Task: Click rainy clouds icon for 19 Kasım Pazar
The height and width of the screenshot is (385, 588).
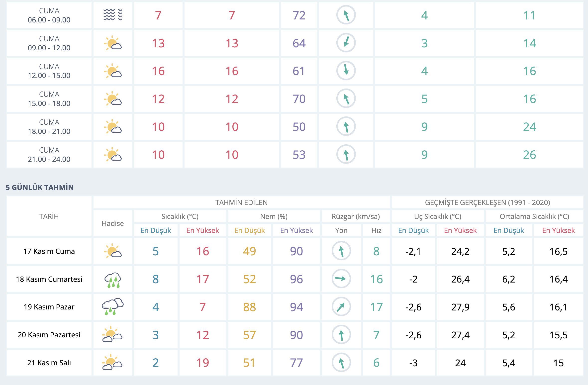Action: (113, 307)
